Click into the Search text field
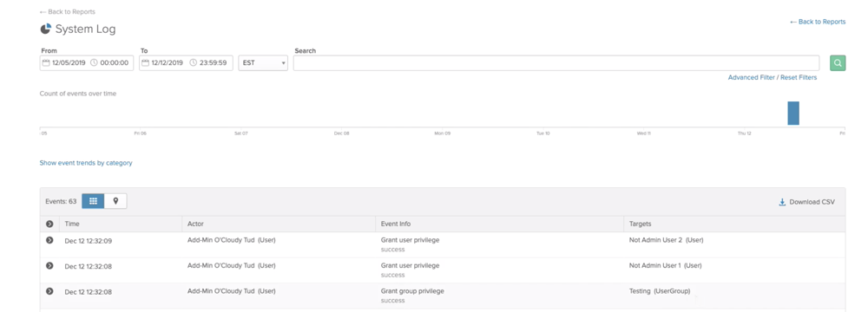 (556, 63)
